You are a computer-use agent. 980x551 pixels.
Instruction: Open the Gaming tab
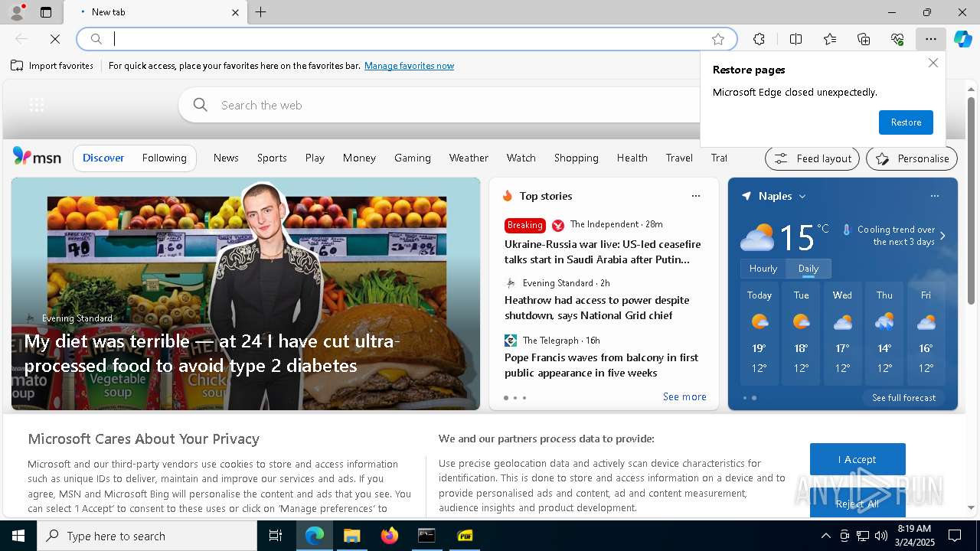click(x=413, y=158)
